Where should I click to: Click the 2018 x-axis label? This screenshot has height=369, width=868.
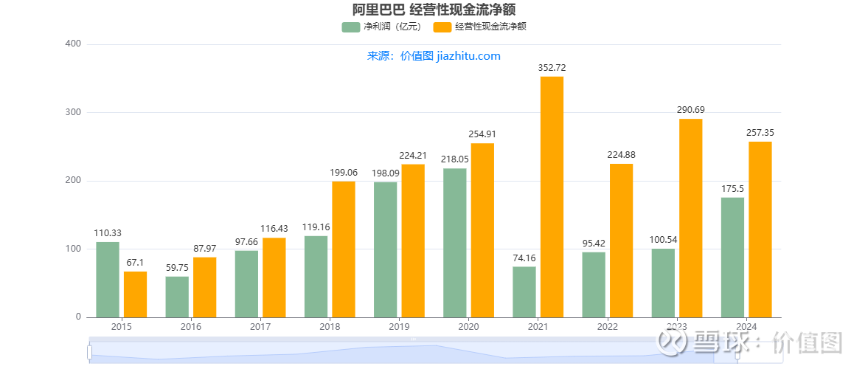coord(330,328)
